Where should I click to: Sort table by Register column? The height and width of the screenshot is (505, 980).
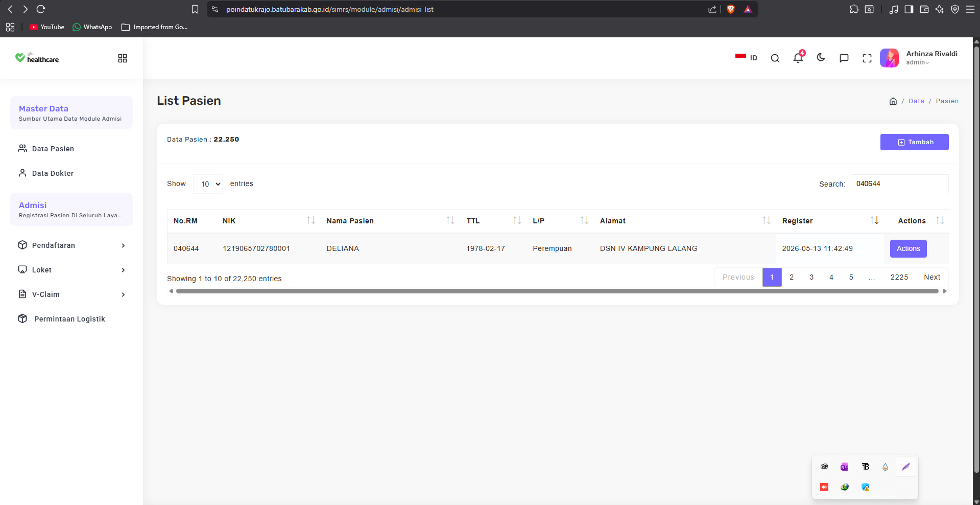pos(830,221)
